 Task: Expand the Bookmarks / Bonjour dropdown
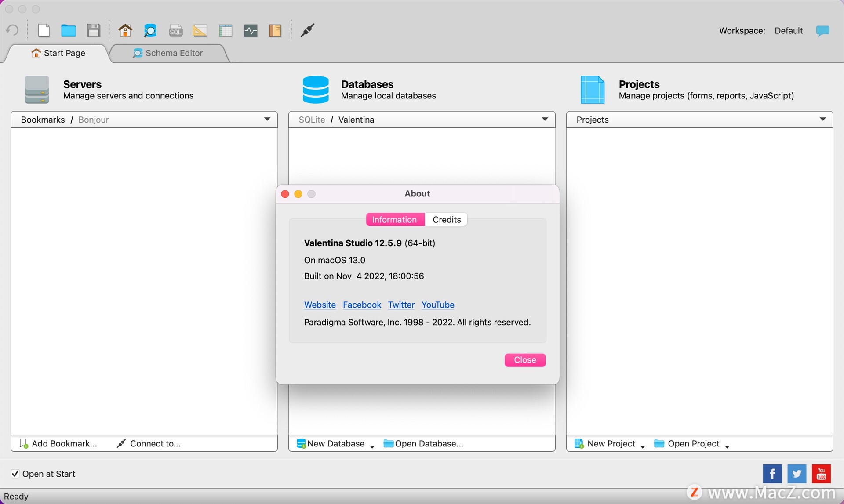click(267, 119)
